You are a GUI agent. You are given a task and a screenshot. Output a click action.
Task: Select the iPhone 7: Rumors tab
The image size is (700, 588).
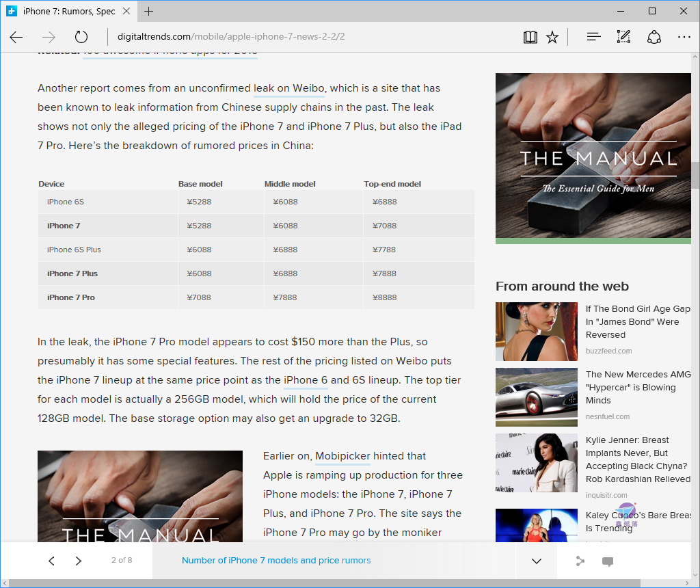point(69,11)
